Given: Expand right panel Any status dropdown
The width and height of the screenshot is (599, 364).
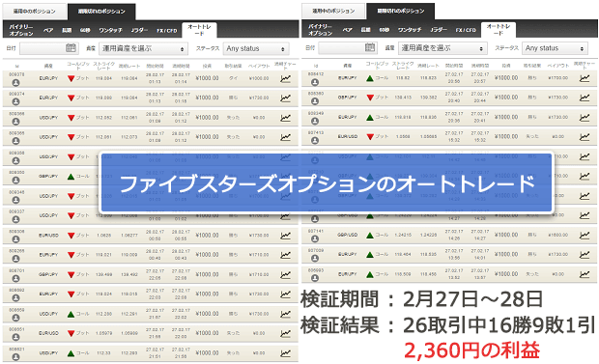Looking at the screenshot, I should coord(556,48).
